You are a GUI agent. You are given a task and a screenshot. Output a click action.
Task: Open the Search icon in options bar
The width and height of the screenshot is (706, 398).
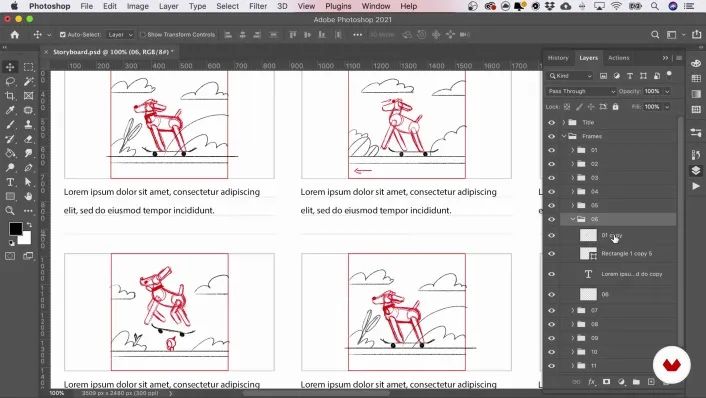(x=655, y=35)
